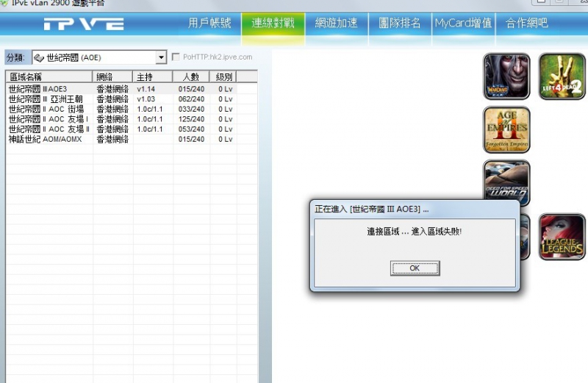Open the 網遊加速 tab
The width and height of the screenshot is (588, 383).
tap(337, 24)
